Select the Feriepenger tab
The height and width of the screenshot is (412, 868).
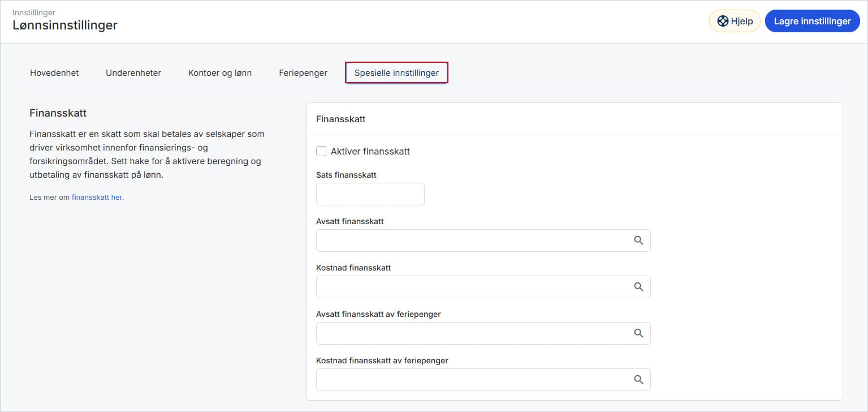[x=303, y=73]
